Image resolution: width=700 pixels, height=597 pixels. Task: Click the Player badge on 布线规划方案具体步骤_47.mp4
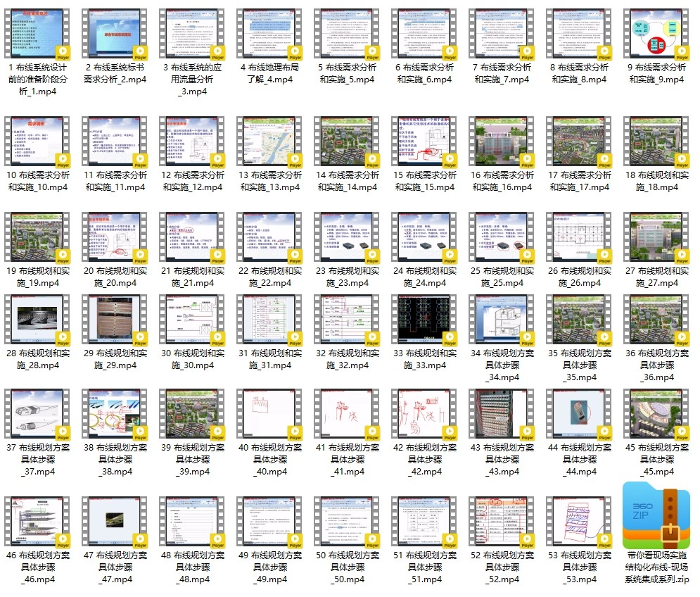(x=140, y=541)
